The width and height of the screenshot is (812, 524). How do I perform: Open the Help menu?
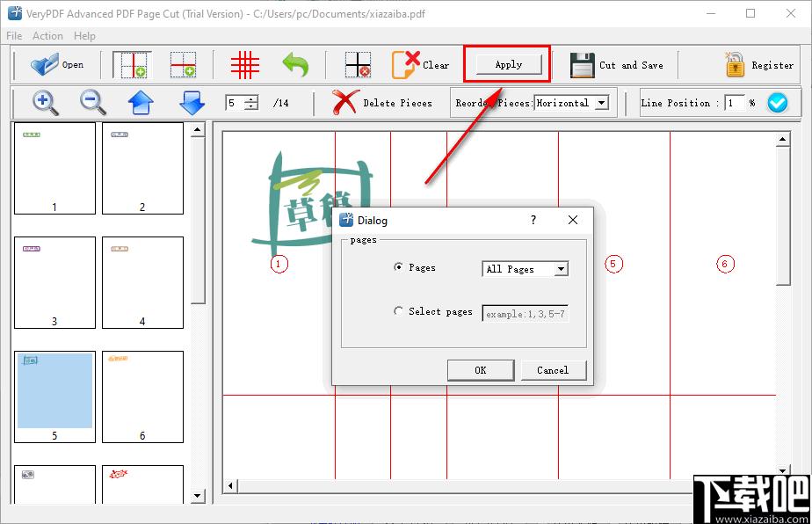pos(84,36)
